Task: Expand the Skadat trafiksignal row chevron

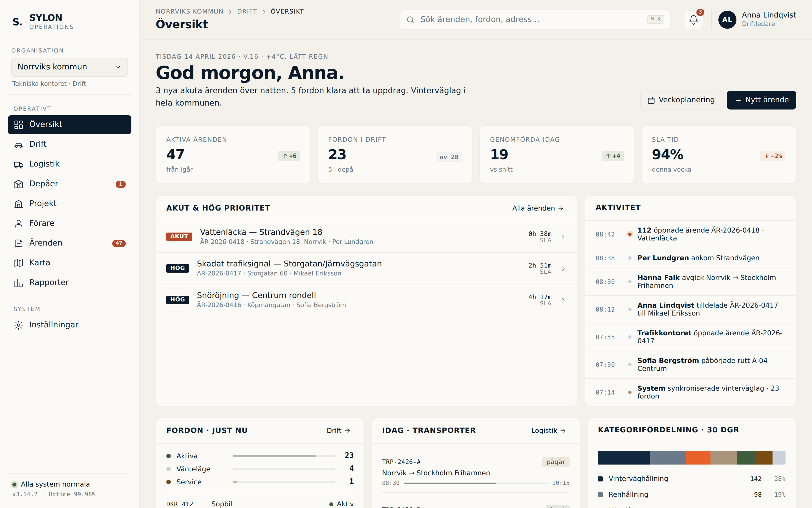Action: tap(563, 268)
